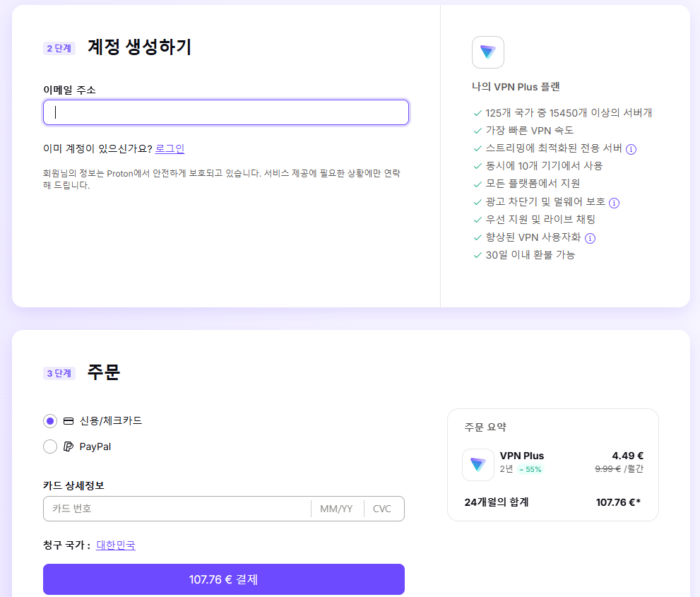Click the 이메일 주소 label
This screenshot has width=700, height=597.
[70, 90]
